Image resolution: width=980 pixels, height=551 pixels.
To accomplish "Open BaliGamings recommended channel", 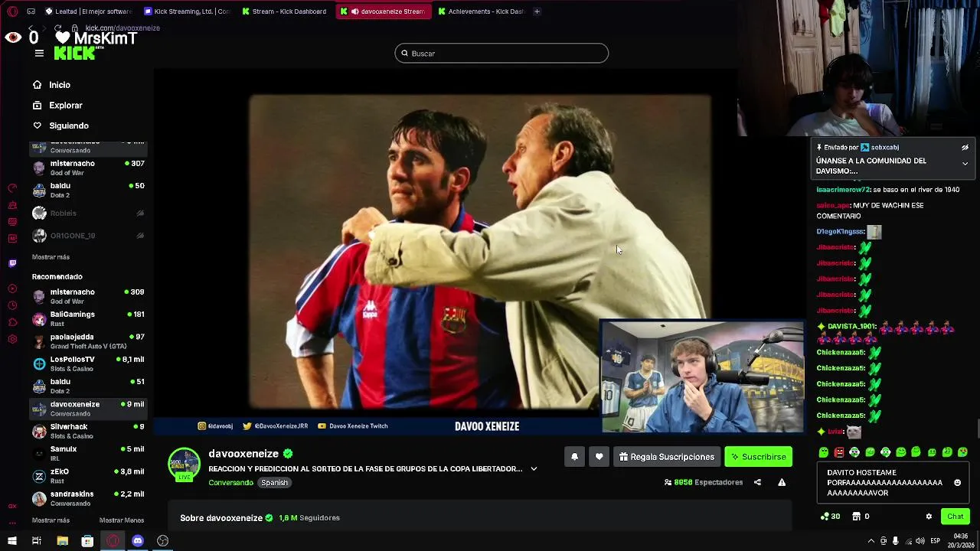I will (x=88, y=318).
